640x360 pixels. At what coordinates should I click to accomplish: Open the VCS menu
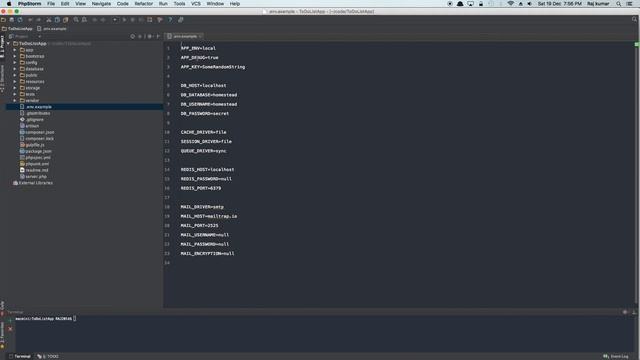(x=196, y=4)
